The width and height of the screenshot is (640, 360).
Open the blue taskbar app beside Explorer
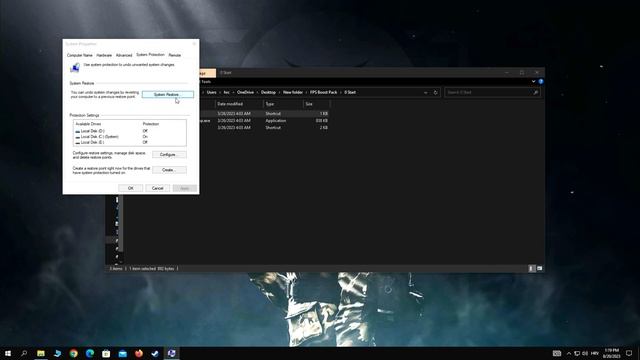(x=57, y=353)
